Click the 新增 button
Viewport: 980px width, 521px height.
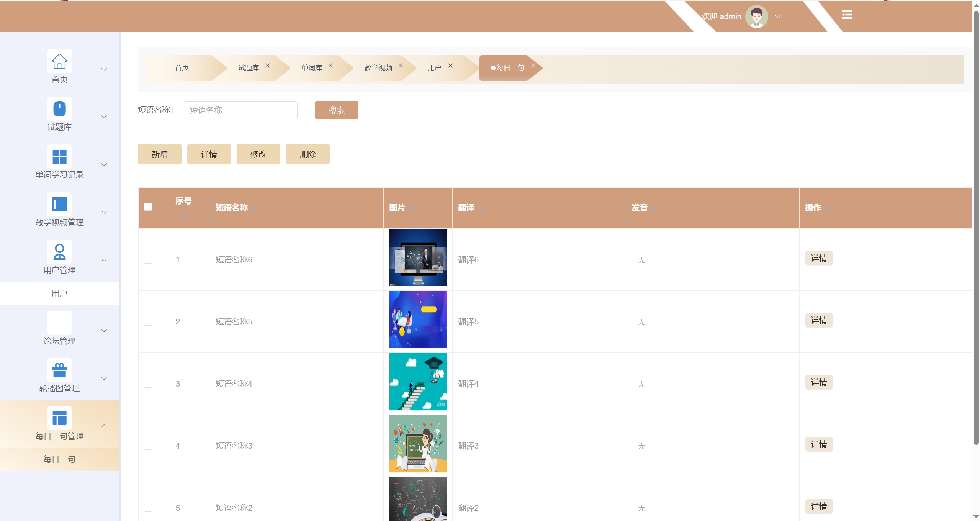(160, 154)
